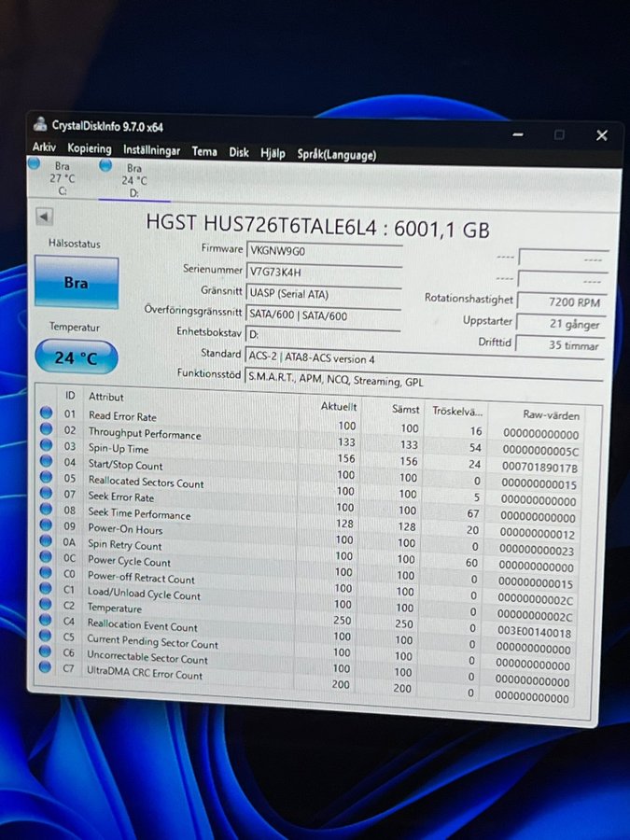Click status circle next to Power-On Hours
Screen dimensions: 630x840
pos(46,526)
